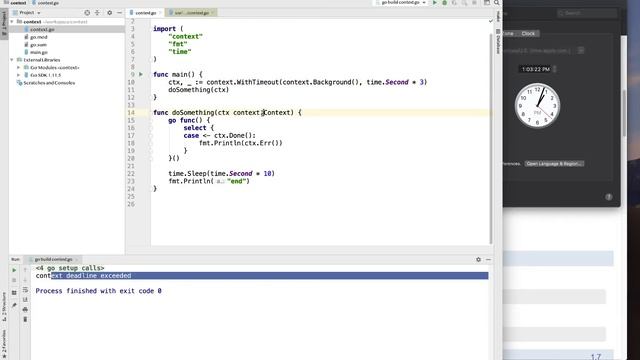The image size is (640, 360).
Task: Click the context breadcrumb in navigation bar
Action: (x=15, y=2)
